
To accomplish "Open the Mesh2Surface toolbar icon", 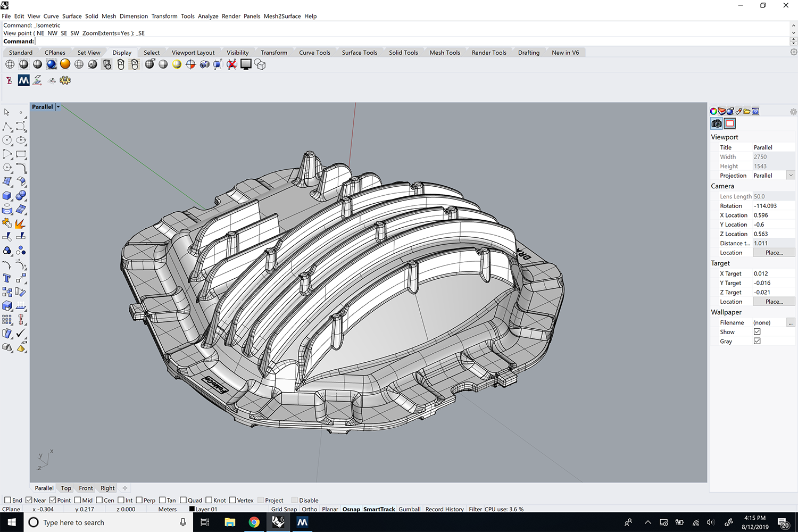I will click(x=23, y=80).
